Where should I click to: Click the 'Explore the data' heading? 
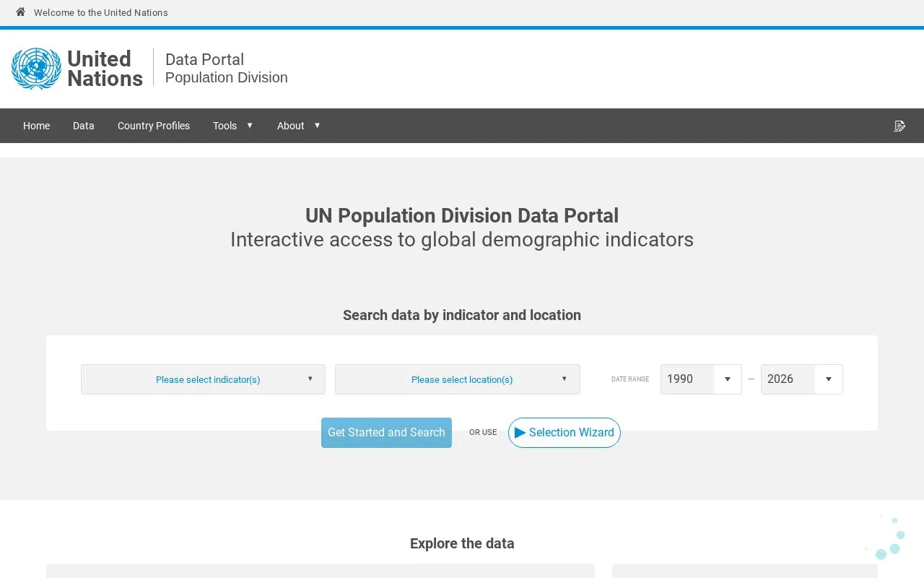tap(462, 543)
